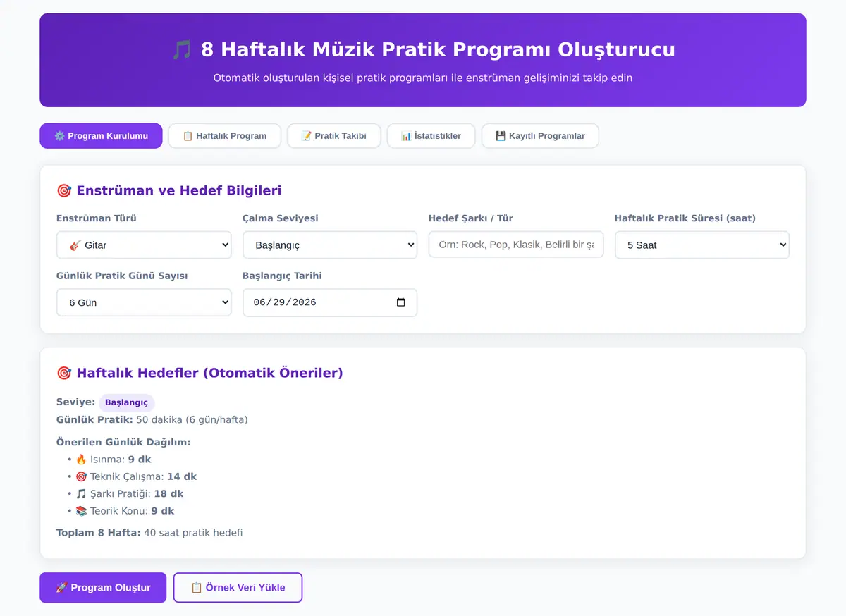846x616 pixels.
Task: Click the '18 dk' Şarkı Pratiği value
Action: (168, 494)
